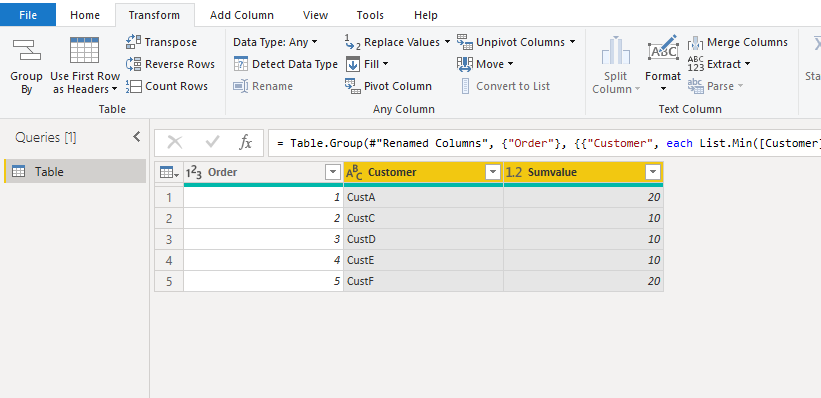The height and width of the screenshot is (398, 821).
Task: Select the Transform tab
Action: tap(154, 15)
